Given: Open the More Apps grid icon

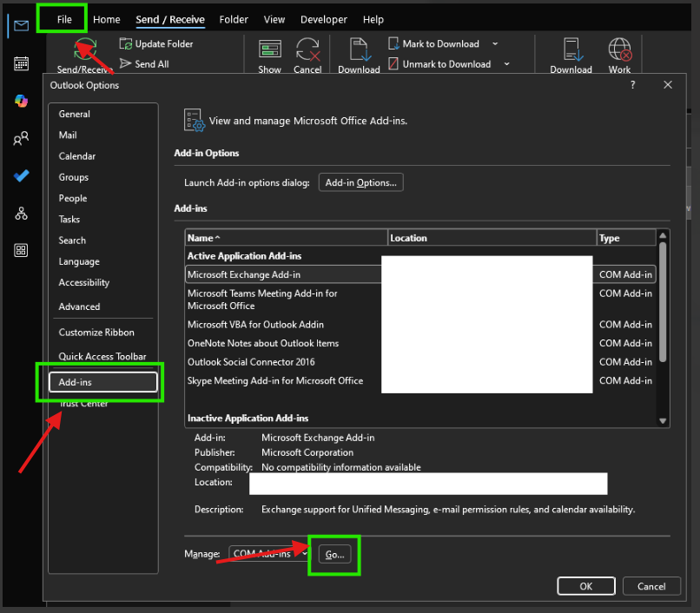Looking at the screenshot, I should click(21, 250).
